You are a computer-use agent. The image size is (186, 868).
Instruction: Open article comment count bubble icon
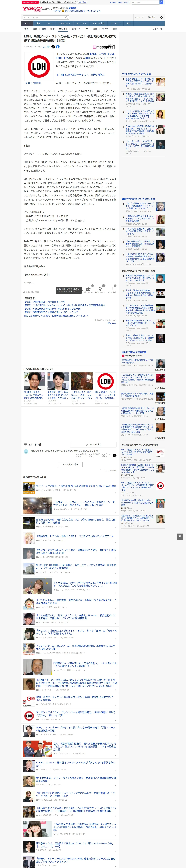point(45,47)
